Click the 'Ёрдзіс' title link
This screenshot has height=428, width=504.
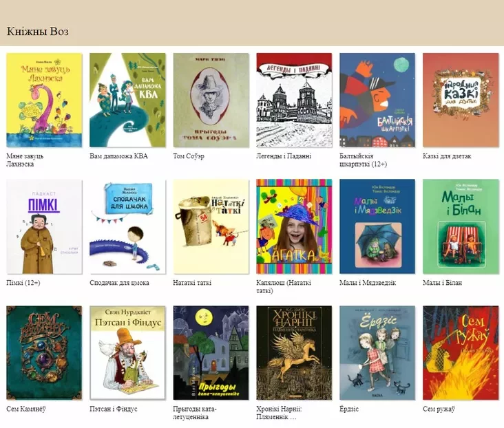349,409
